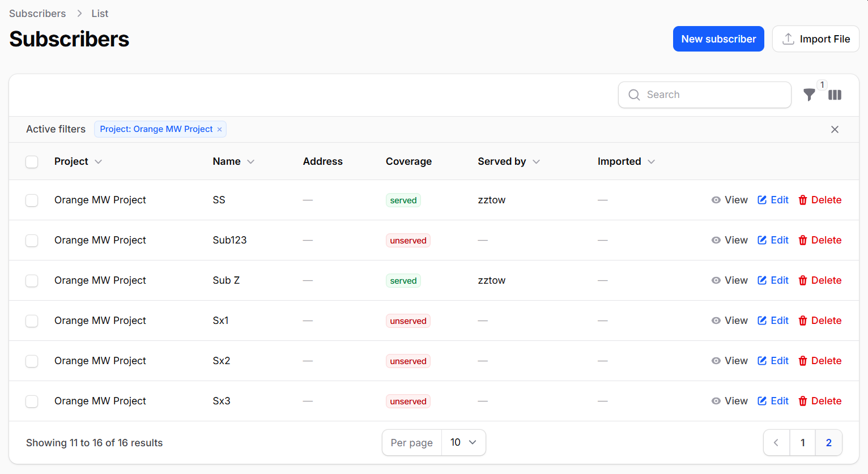Sort by the Name column

233,161
